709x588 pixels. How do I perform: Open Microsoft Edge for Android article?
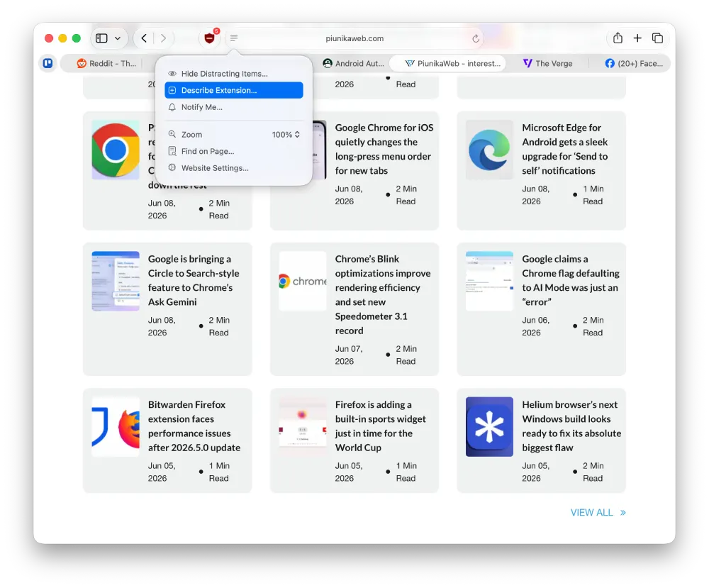click(x=565, y=149)
